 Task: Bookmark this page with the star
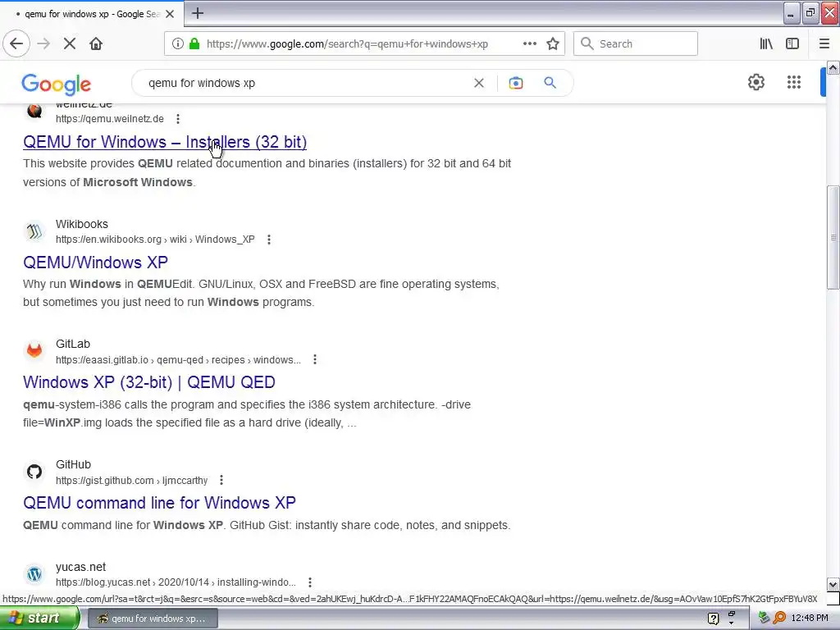(x=553, y=44)
